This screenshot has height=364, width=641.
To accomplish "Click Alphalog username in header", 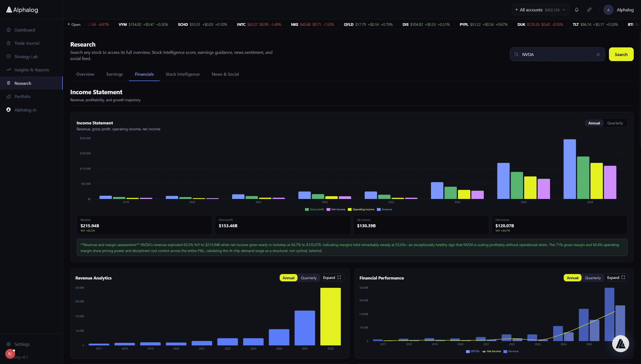I will [625, 10].
